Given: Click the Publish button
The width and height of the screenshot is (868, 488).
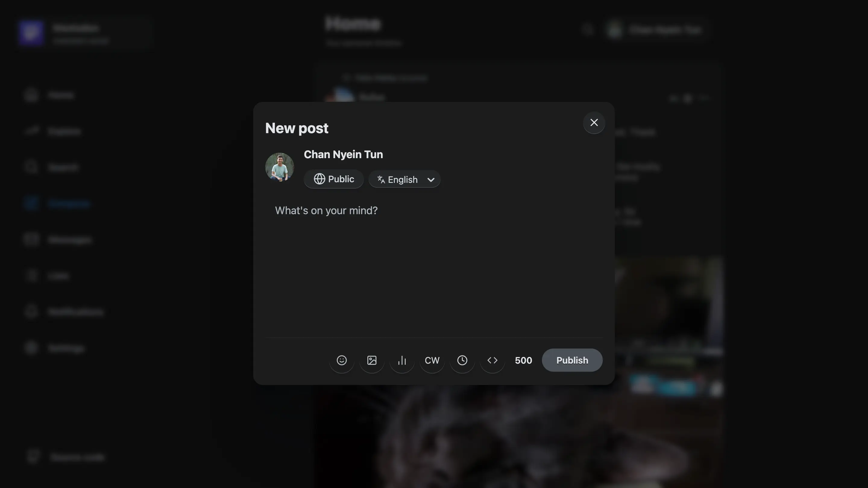Looking at the screenshot, I should click(x=572, y=360).
